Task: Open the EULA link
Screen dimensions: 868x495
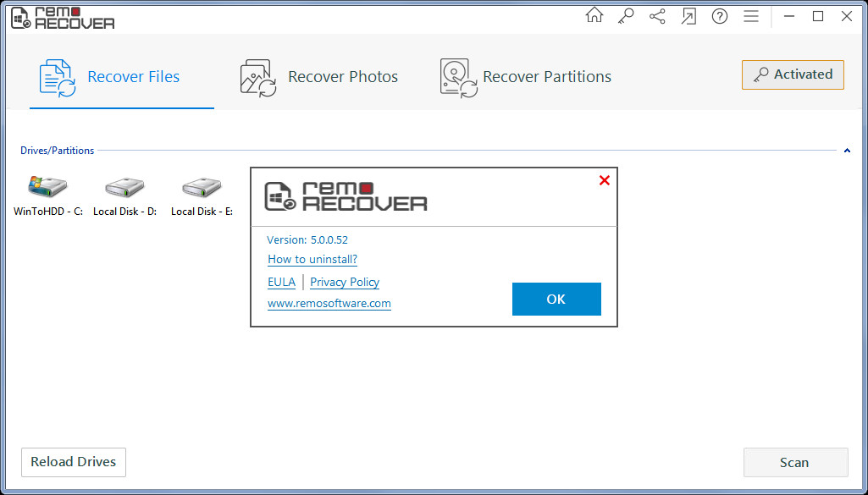Action: 281,282
